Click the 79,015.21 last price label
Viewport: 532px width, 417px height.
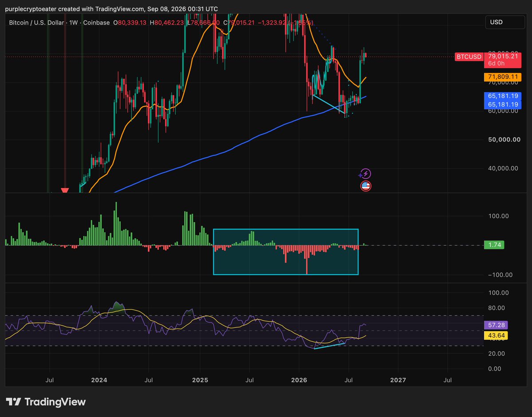click(x=503, y=56)
